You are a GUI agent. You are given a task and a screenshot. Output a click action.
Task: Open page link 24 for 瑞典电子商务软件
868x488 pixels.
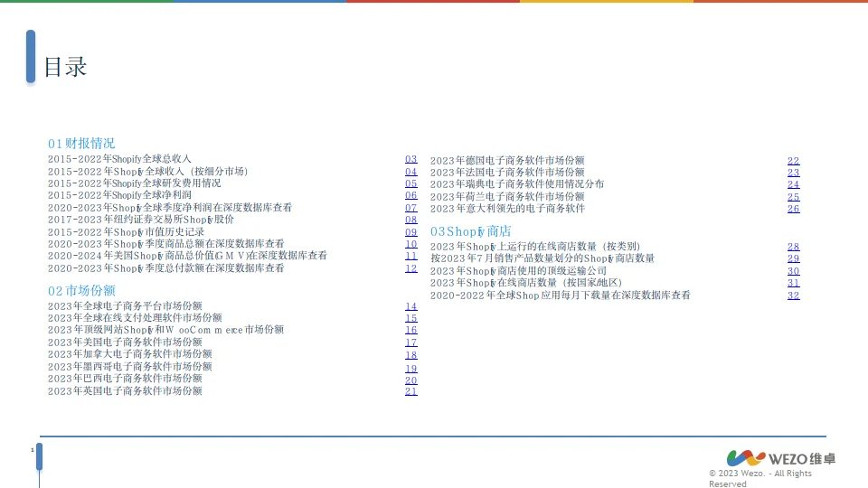click(x=793, y=184)
